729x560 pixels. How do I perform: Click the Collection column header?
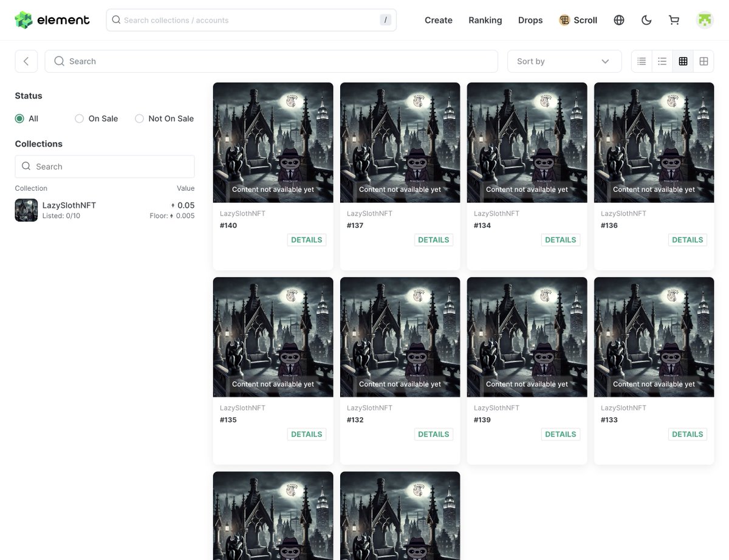point(31,188)
